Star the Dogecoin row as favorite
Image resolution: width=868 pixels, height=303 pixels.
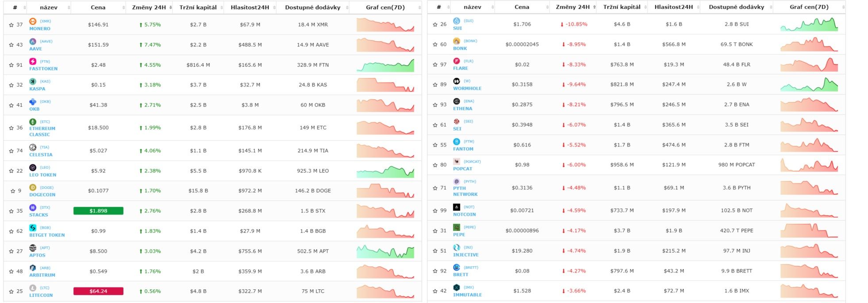(x=13, y=191)
